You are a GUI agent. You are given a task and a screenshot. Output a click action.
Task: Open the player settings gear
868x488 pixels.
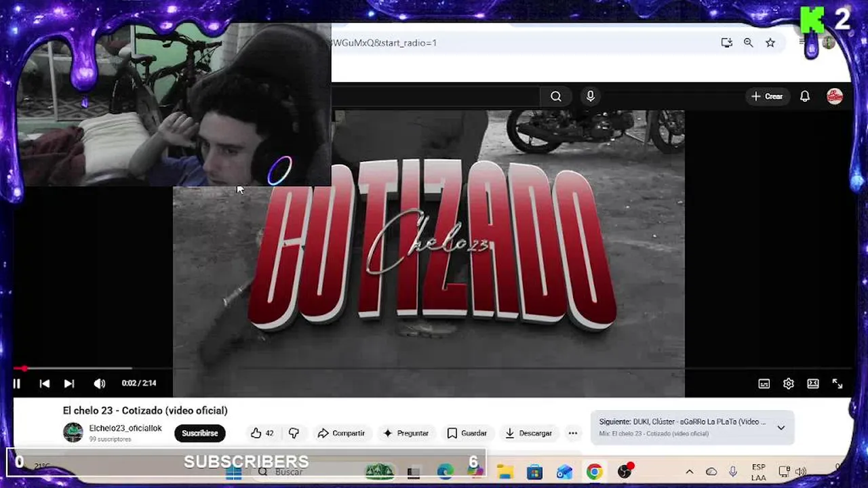coord(789,384)
